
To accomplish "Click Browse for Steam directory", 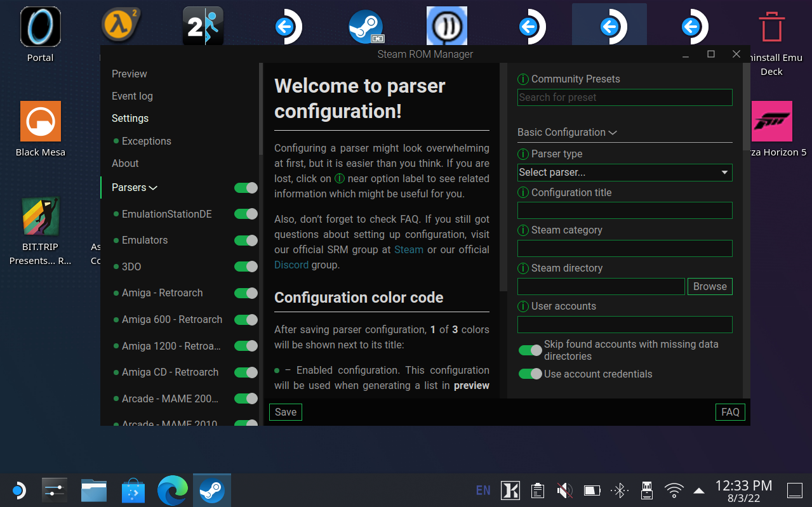I will pyautogui.click(x=710, y=287).
